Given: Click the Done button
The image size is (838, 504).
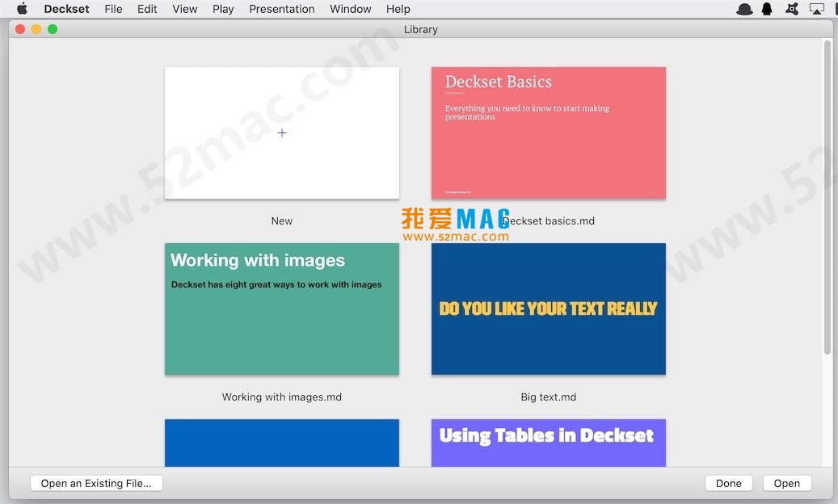Looking at the screenshot, I should point(728,483).
